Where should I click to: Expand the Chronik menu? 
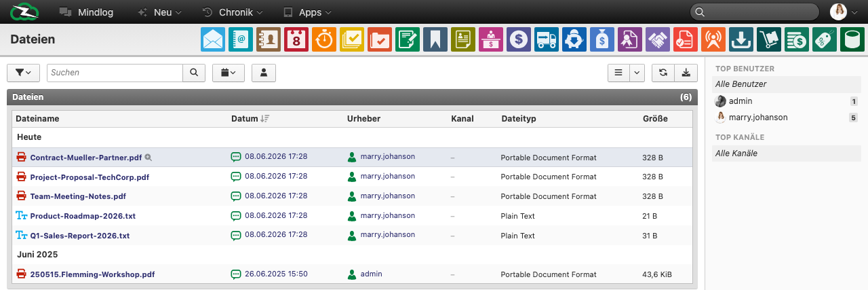coord(233,12)
